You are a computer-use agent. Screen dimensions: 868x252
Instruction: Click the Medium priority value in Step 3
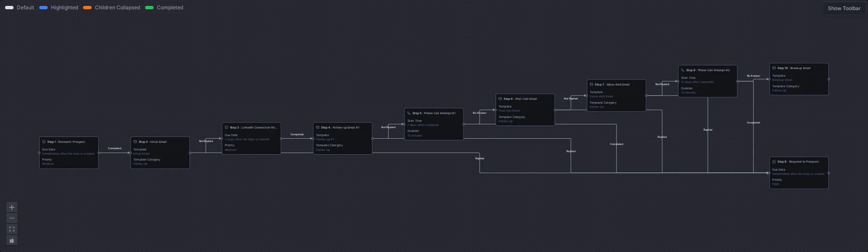click(x=230, y=150)
